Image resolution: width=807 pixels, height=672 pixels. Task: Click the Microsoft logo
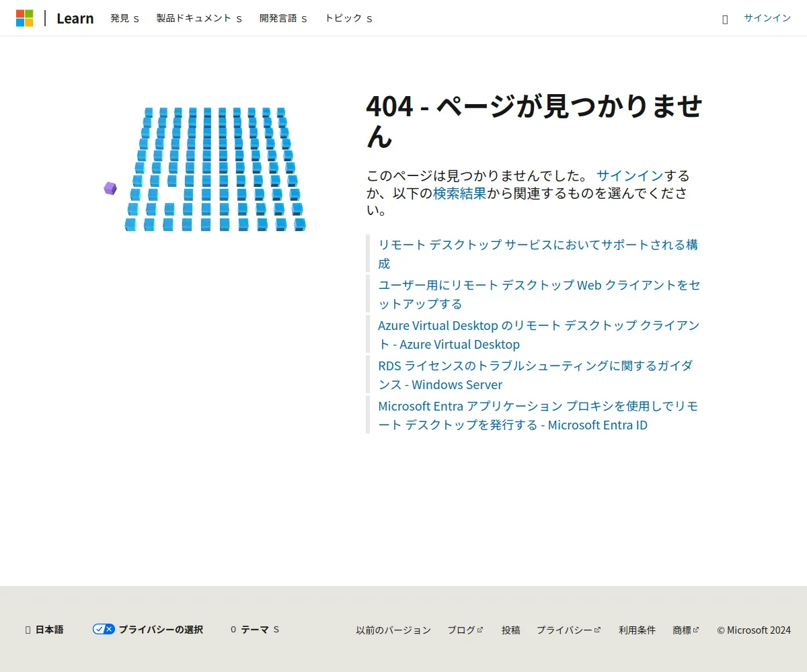25,18
